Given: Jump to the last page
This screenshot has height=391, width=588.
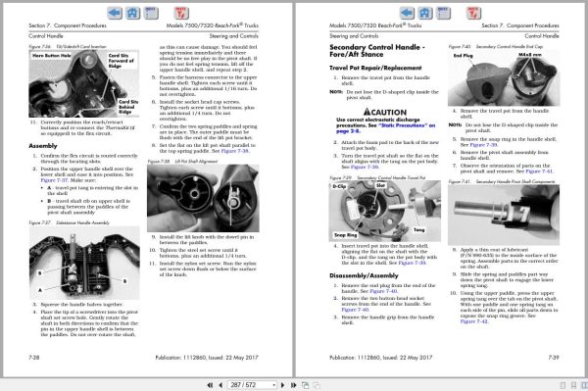Looking at the screenshot, I should [293, 385].
